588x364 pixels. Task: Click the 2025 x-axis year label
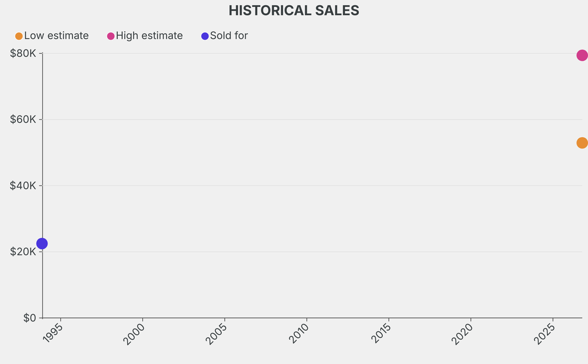pyautogui.click(x=544, y=334)
